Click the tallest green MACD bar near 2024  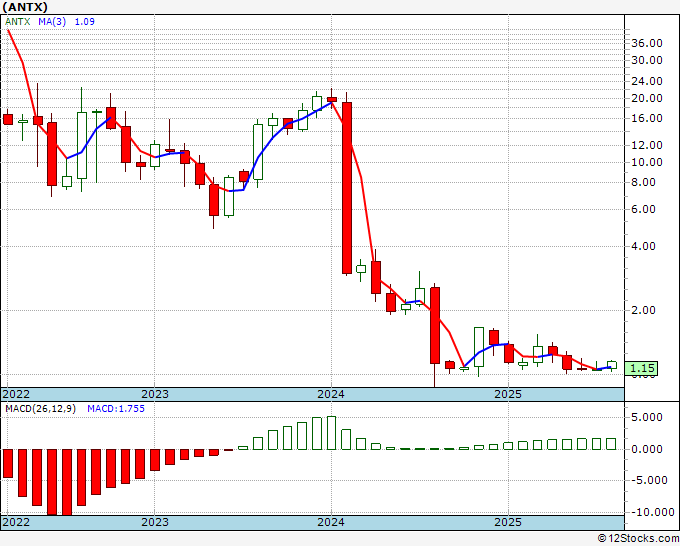click(331, 433)
